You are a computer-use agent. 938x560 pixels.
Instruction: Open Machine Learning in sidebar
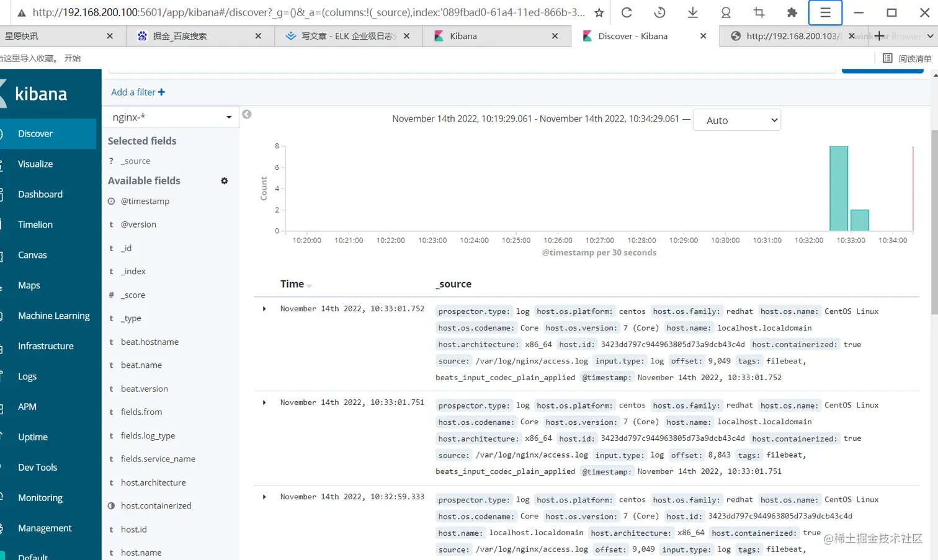pyautogui.click(x=54, y=316)
